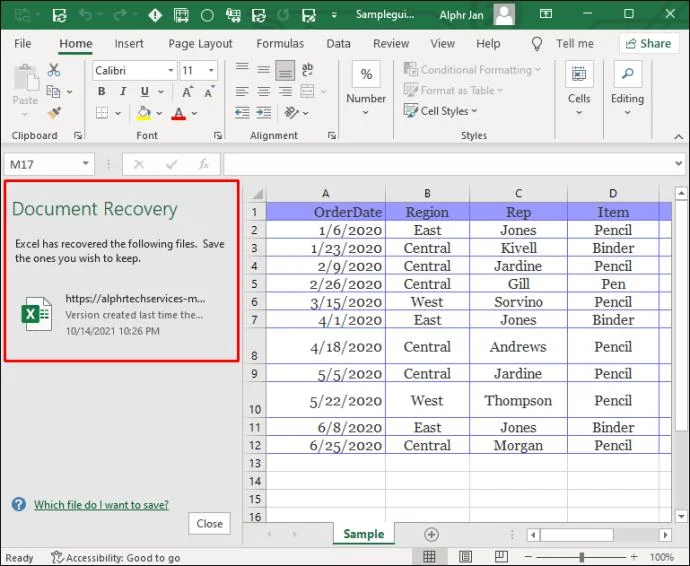The height and width of the screenshot is (566, 690).
Task: Open the File tab
Action: coord(22,44)
